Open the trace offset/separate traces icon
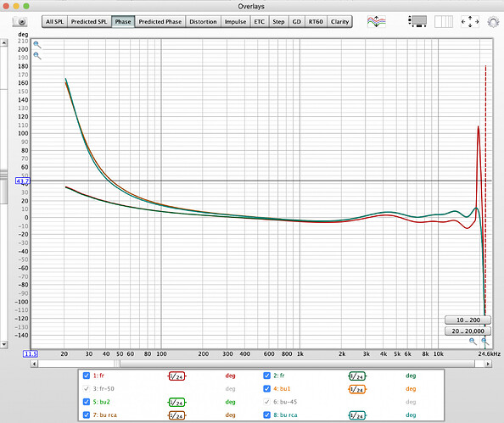 (377, 21)
